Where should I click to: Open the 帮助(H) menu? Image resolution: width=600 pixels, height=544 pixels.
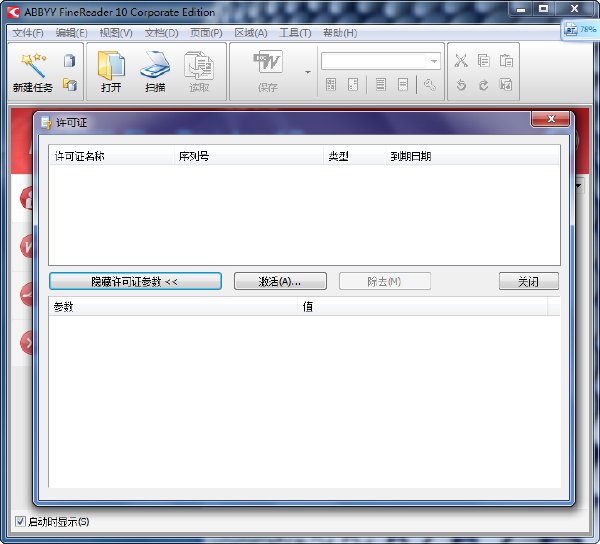(x=340, y=33)
